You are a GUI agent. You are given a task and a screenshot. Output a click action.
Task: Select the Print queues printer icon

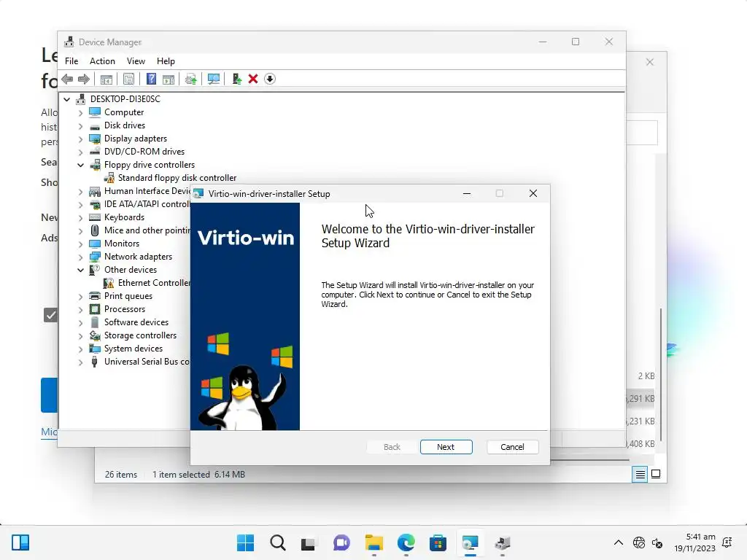[x=95, y=296]
